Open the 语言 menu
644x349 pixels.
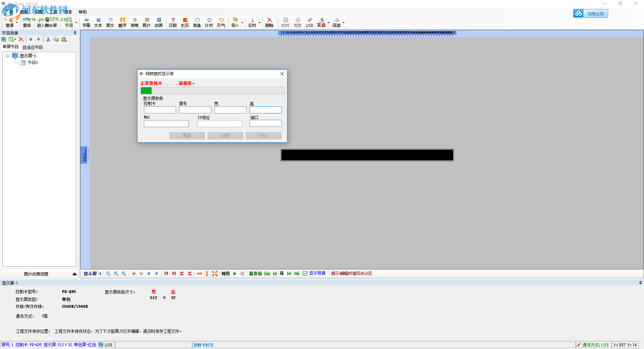pyautogui.click(x=68, y=12)
